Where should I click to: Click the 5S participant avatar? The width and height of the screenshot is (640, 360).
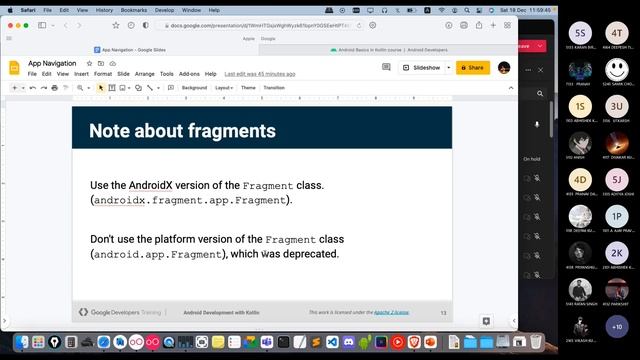(x=580, y=33)
